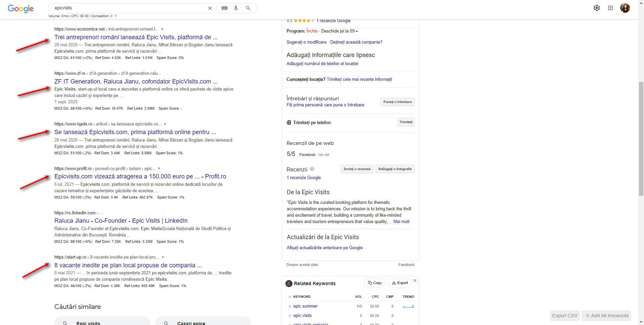This screenshot has height=325, width=644.
Task: Open Raluca Jianu LinkedIn result
Action: click(x=121, y=221)
